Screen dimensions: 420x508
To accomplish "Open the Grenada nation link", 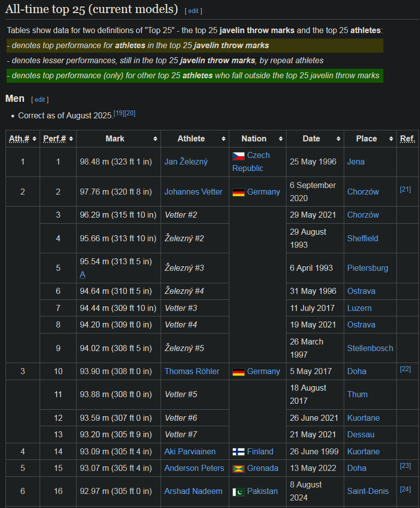I will (262, 468).
